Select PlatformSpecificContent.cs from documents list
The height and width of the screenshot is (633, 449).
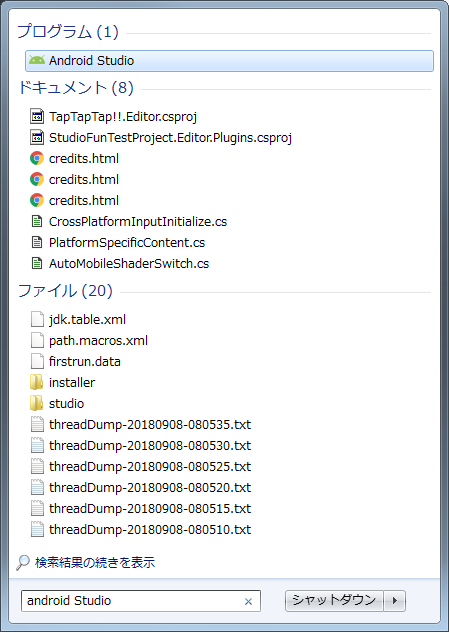pyautogui.click(x=127, y=243)
